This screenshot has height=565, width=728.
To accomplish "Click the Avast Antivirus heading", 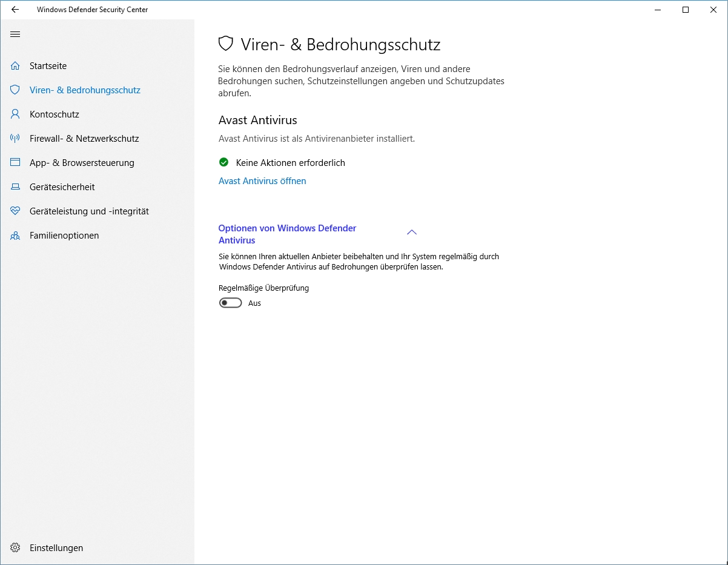I will point(258,120).
